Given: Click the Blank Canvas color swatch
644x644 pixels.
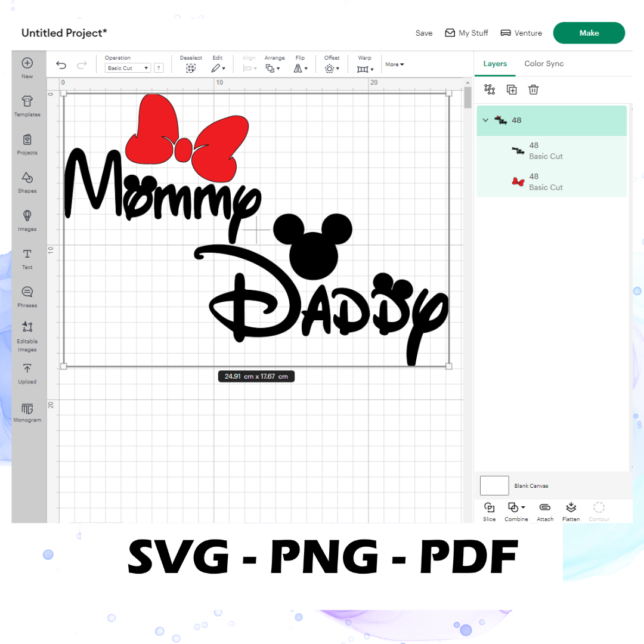Looking at the screenshot, I should (494, 485).
